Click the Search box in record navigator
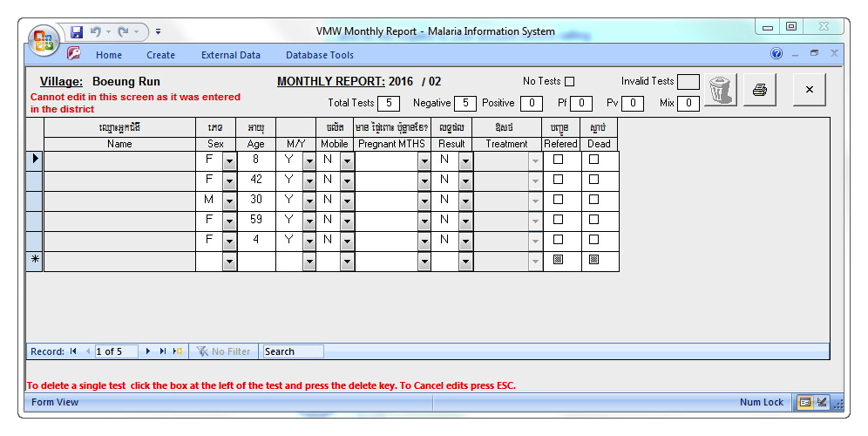The image size is (868, 436). coord(293,351)
